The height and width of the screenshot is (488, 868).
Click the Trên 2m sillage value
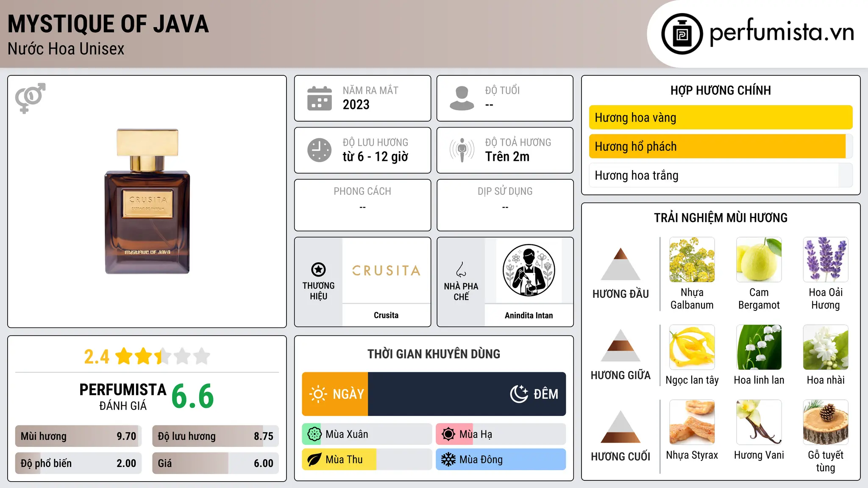tap(507, 156)
